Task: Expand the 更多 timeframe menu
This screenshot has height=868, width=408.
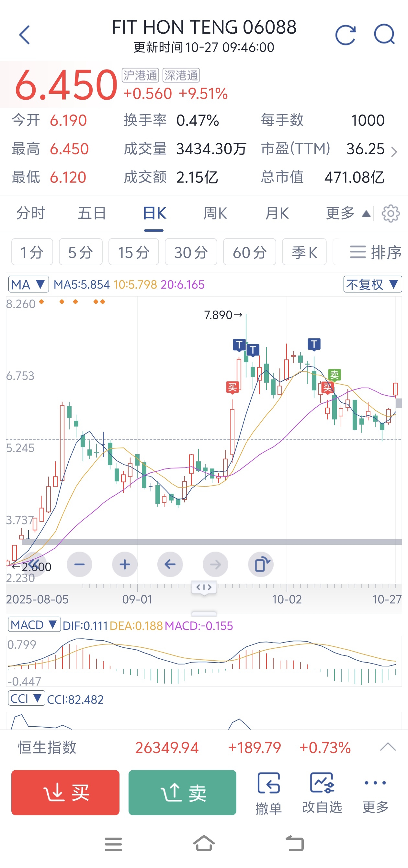Action: click(348, 213)
